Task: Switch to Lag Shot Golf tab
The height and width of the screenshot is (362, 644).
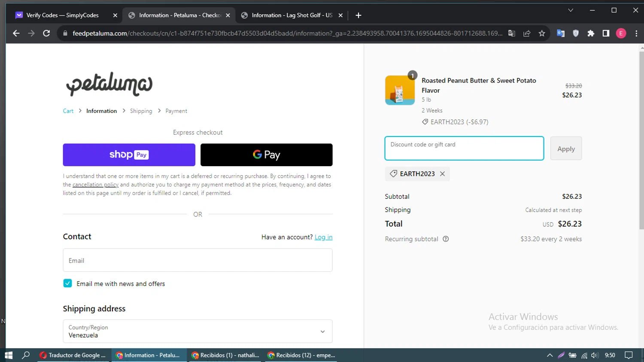Action: (x=292, y=15)
